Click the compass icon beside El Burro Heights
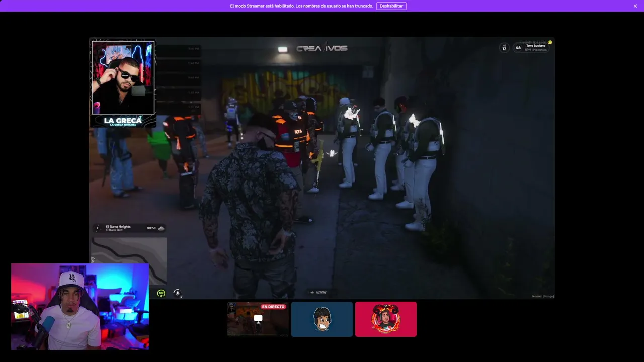 (98, 228)
